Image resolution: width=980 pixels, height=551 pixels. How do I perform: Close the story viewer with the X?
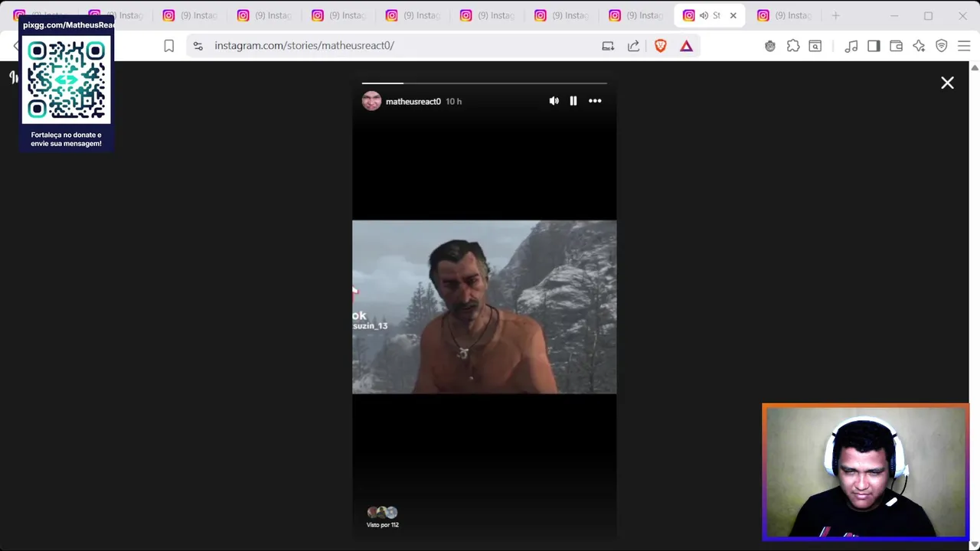(947, 83)
